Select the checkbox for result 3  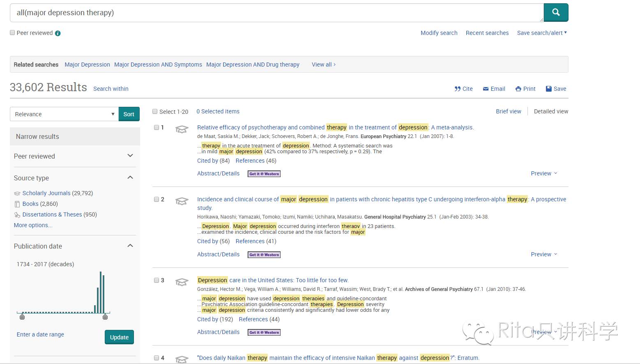157,280
